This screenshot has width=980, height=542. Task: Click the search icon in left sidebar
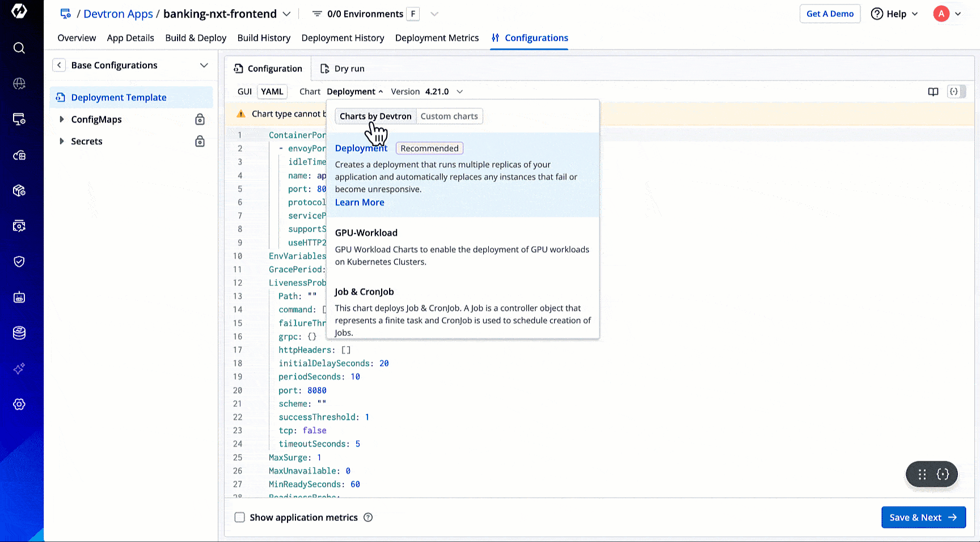tap(19, 48)
